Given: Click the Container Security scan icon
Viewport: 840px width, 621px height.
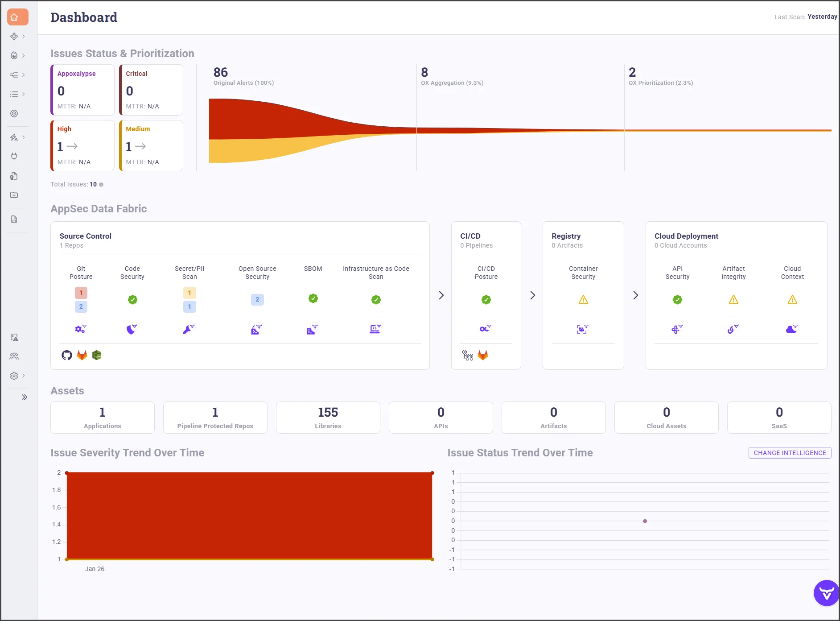Looking at the screenshot, I should coord(583,329).
